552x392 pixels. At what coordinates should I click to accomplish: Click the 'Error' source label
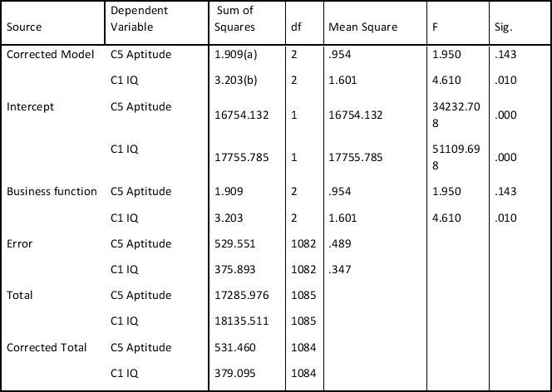pyautogui.click(x=19, y=243)
